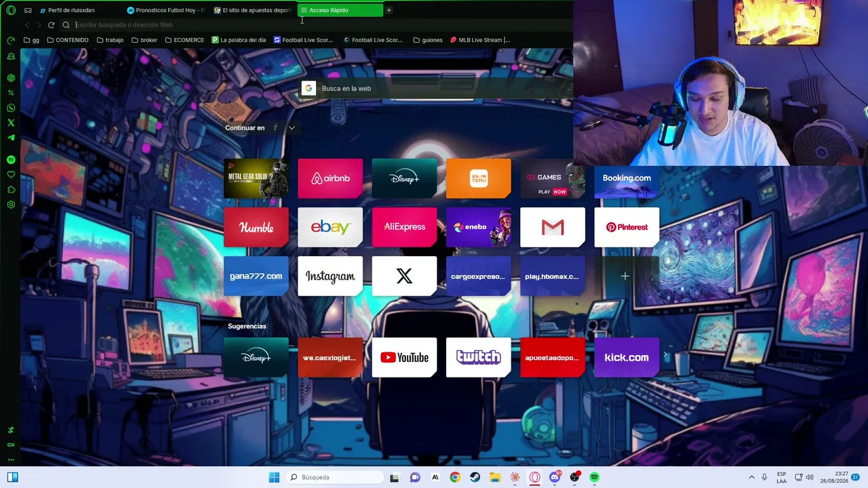Open the X speed dial tile
868x488 pixels.
click(404, 276)
